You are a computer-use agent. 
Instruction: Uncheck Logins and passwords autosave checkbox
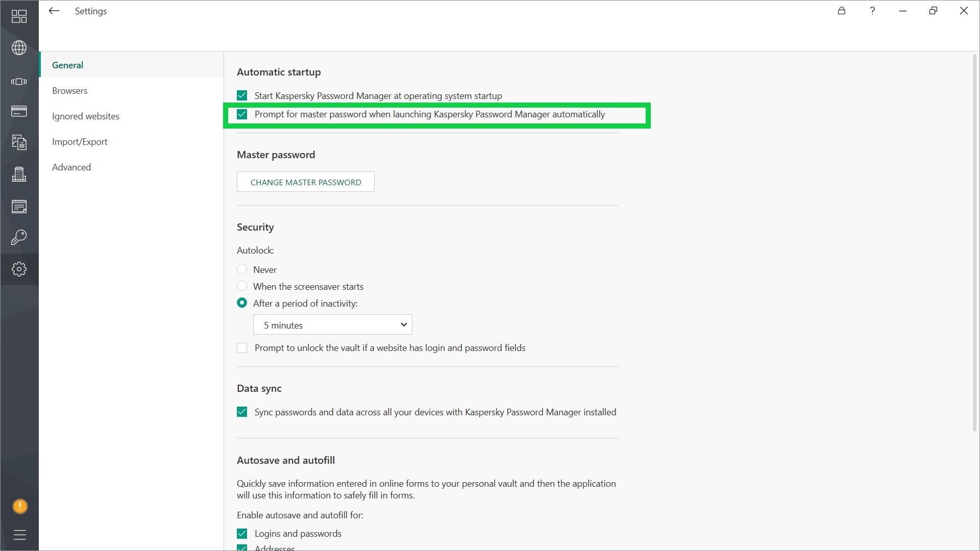pyautogui.click(x=242, y=534)
